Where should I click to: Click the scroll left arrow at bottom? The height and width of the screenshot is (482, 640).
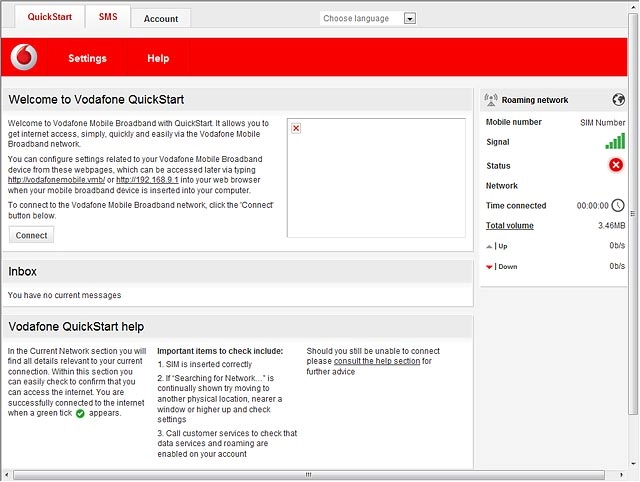point(6,475)
